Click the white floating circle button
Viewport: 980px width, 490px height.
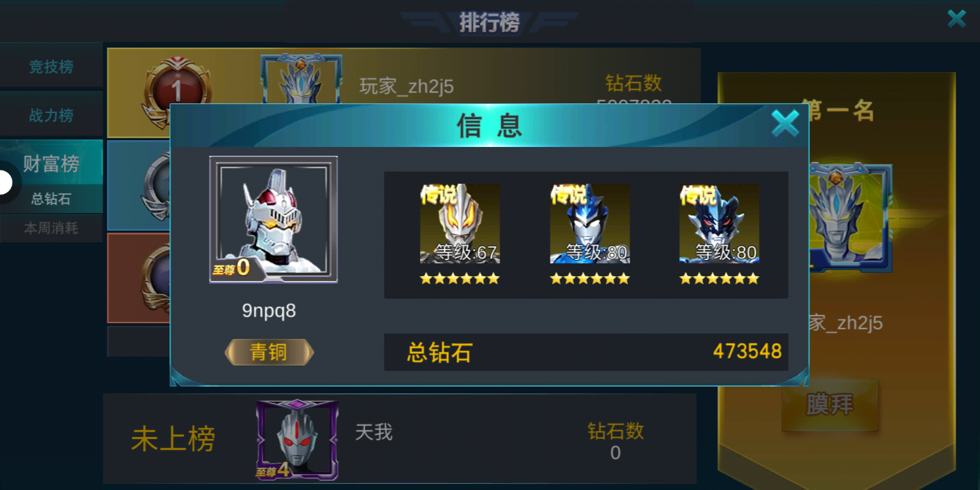click(x=4, y=182)
